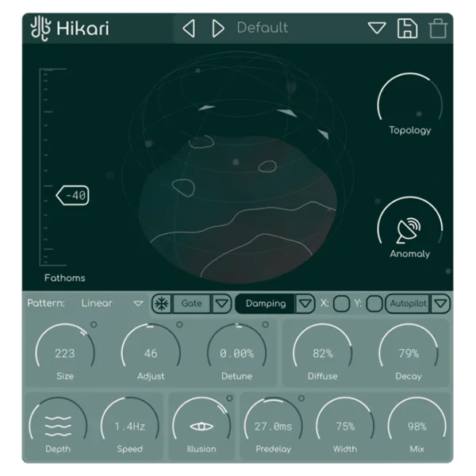476x476 pixels.
Task: Click the Autopilot button
Action: [x=408, y=304]
